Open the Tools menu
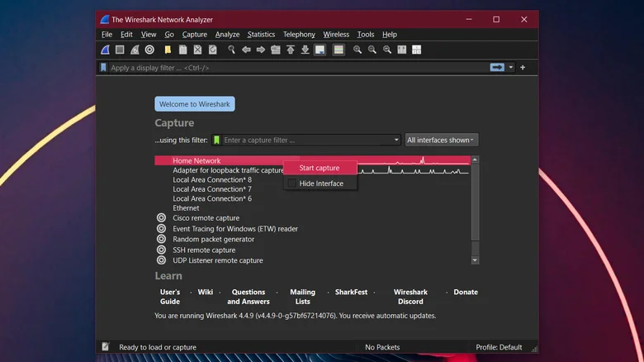Viewport: 644px width, 362px height. tap(366, 35)
